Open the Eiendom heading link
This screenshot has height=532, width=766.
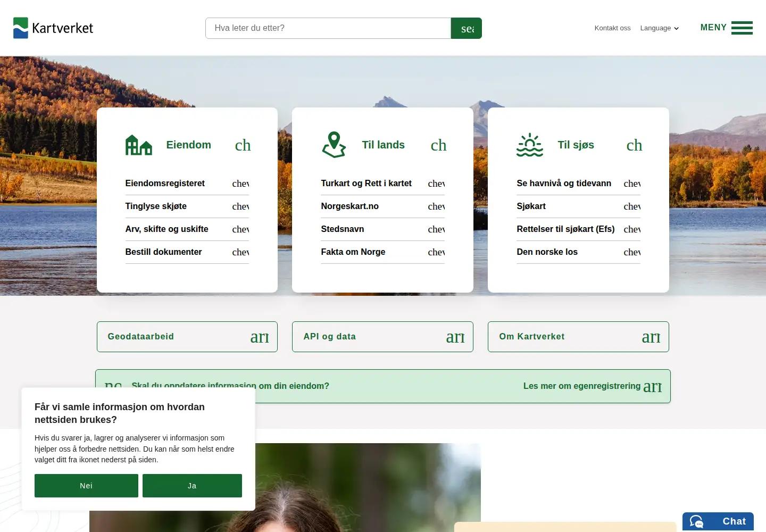click(188, 145)
